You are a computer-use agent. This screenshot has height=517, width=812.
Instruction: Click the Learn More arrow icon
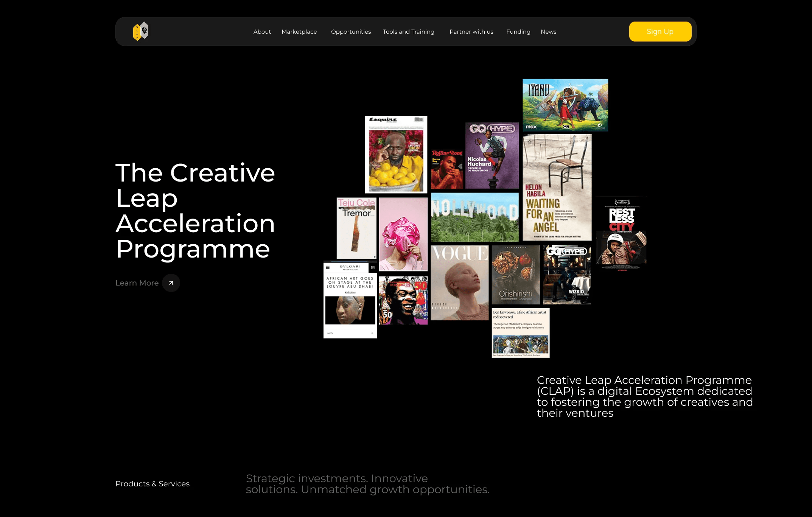tap(171, 283)
